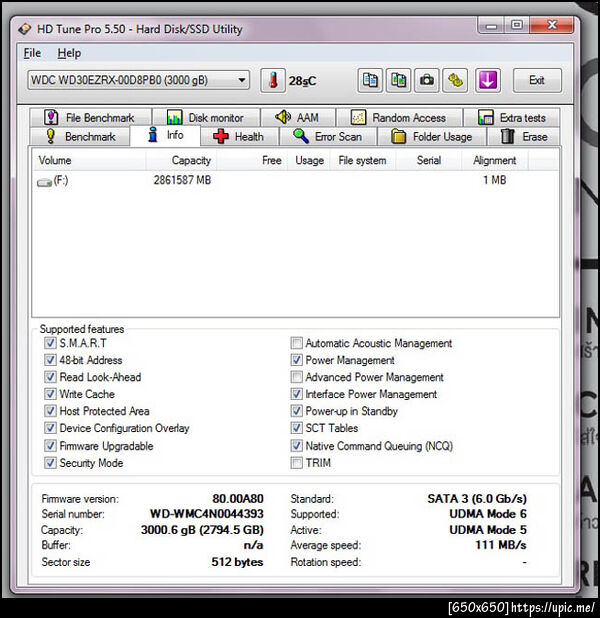Click the Free column header
This screenshot has width=600, height=618.
pyautogui.click(x=252, y=160)
